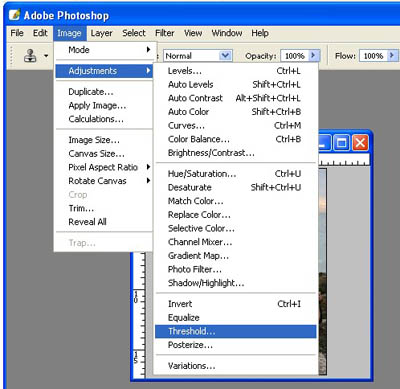Choose Duplicate... from the Image menu
Viewport: 400px width, 389px height.
coord(104,92)
